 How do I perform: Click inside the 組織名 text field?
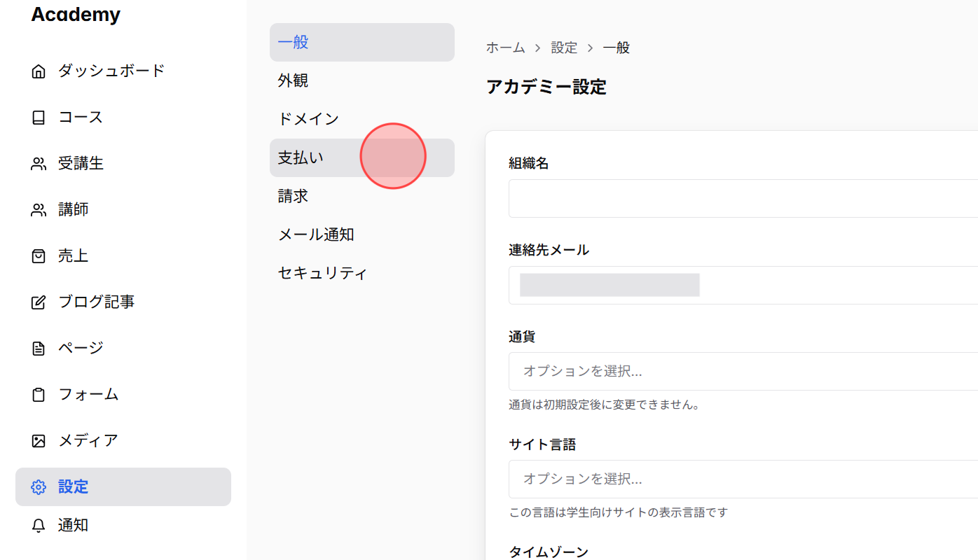[x=701, y=198]
